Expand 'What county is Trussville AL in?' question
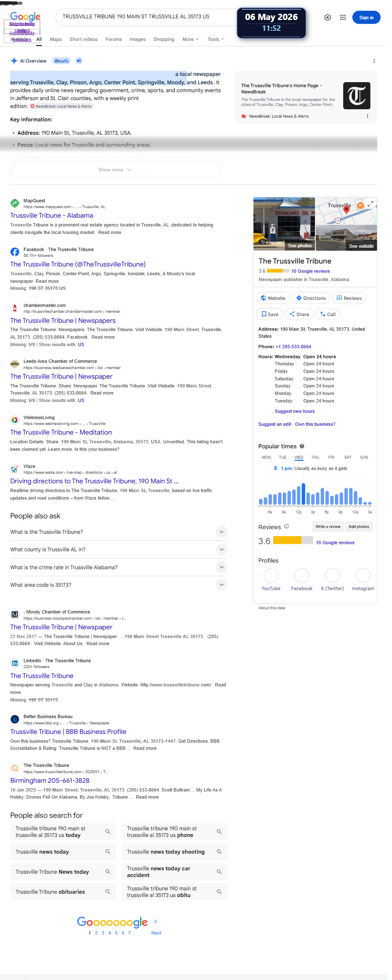 [221, 549]
